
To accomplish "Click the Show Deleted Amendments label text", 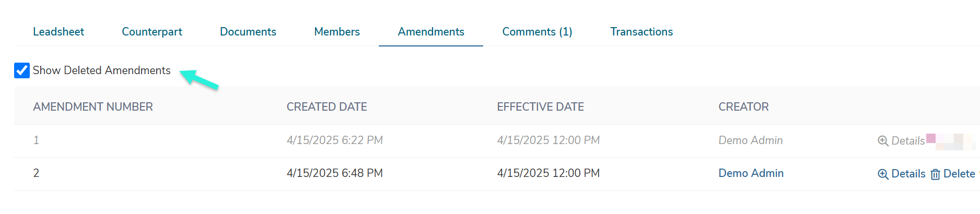I will click(102, 70).
